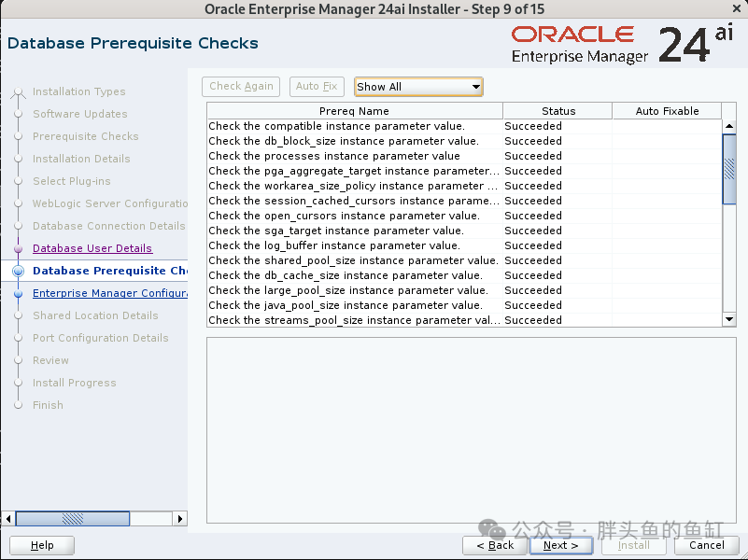This screenshot has width=748, height=560.
Task: Click the Check Again button
Action: (241, 86)
